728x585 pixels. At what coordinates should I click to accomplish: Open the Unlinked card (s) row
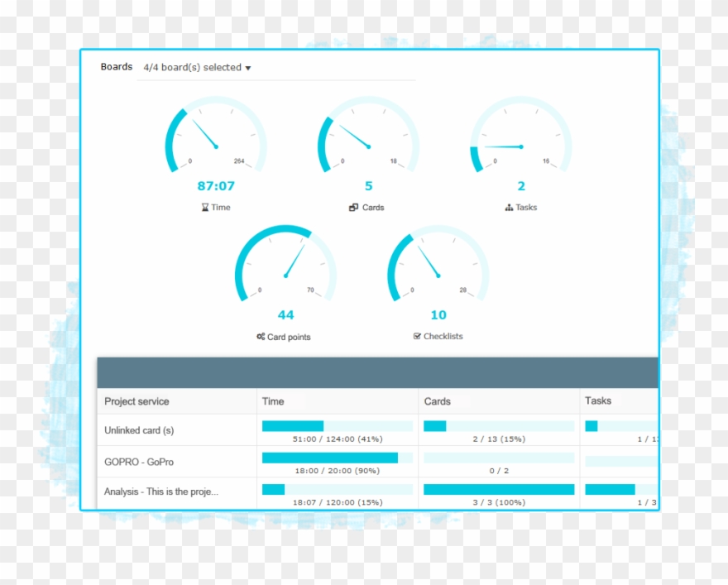tap(139, 430)
